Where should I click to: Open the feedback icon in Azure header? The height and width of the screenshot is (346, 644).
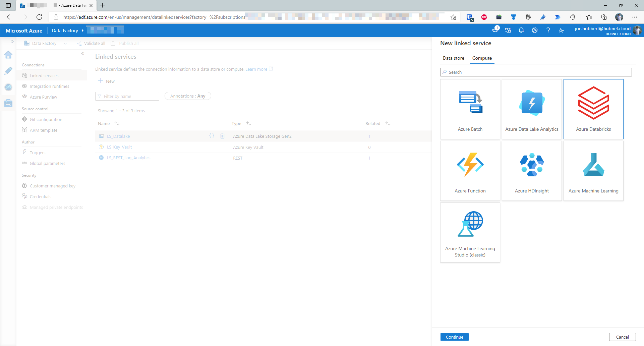pos(561,30)
